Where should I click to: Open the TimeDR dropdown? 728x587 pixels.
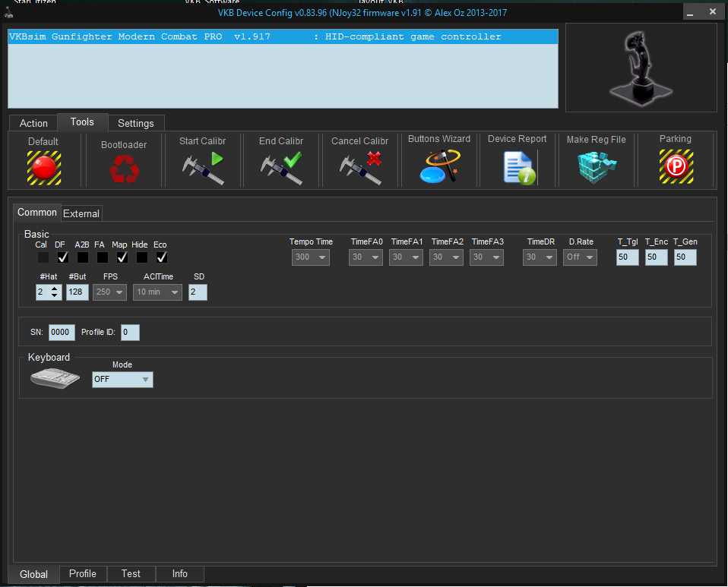click(x=540, y=257)
